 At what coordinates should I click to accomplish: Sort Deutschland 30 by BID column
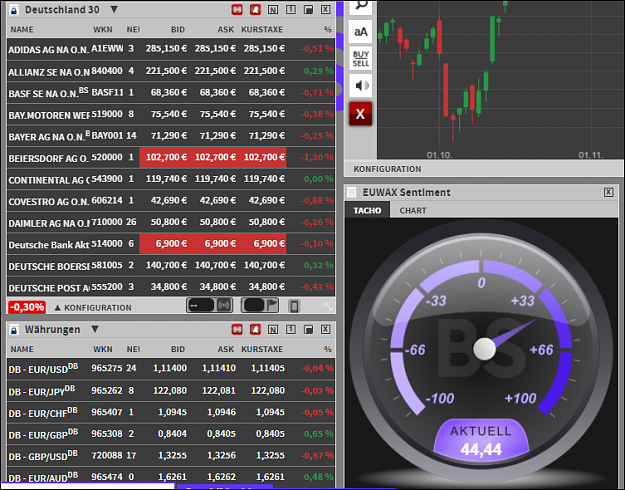[x=178, y=30]
